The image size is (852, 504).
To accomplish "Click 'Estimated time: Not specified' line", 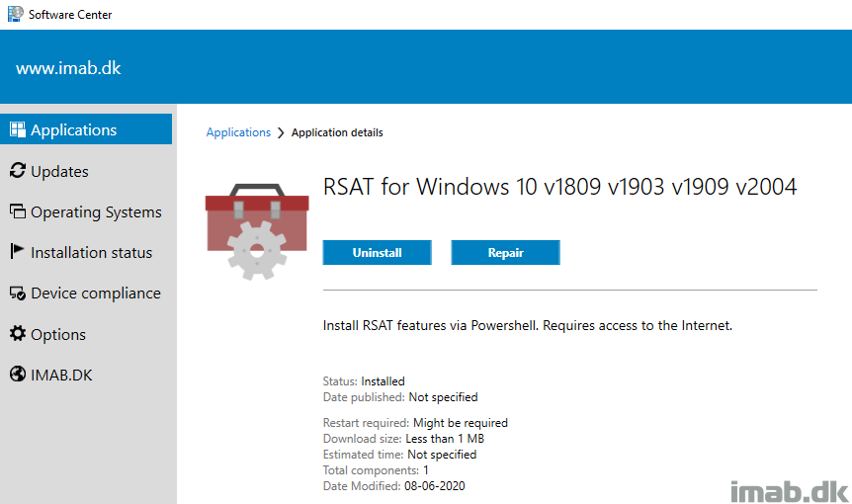I will [x=399, y=454].
